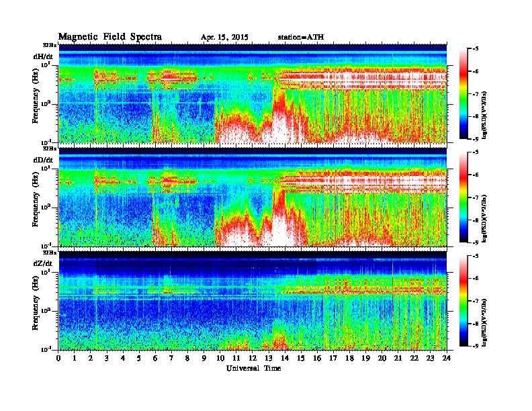Image resolution: width=532 pixels, height=411 pixels.
Task: Click hour "22" on the Universal Time axis
Action: (x=414, y=359)
